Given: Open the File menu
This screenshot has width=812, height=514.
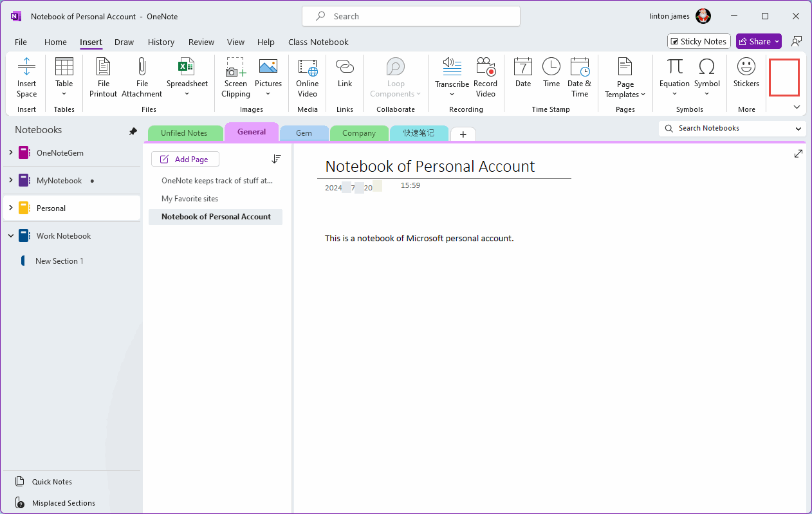Looking at the screenshot, I should click(x=21, y=42).
